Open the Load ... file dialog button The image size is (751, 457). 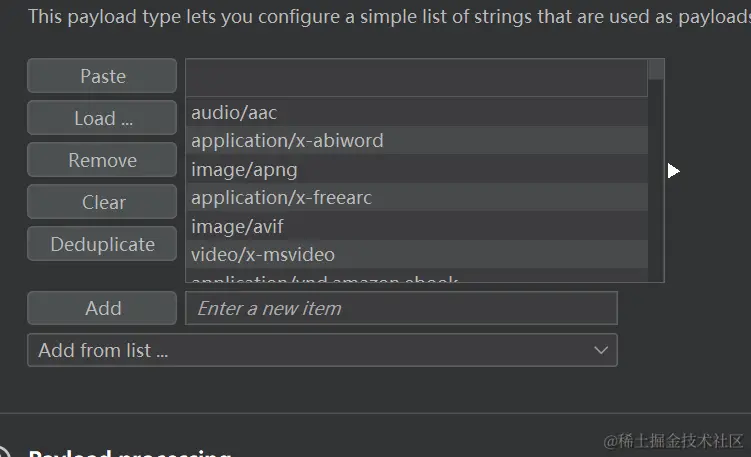(x=102, y=118)
